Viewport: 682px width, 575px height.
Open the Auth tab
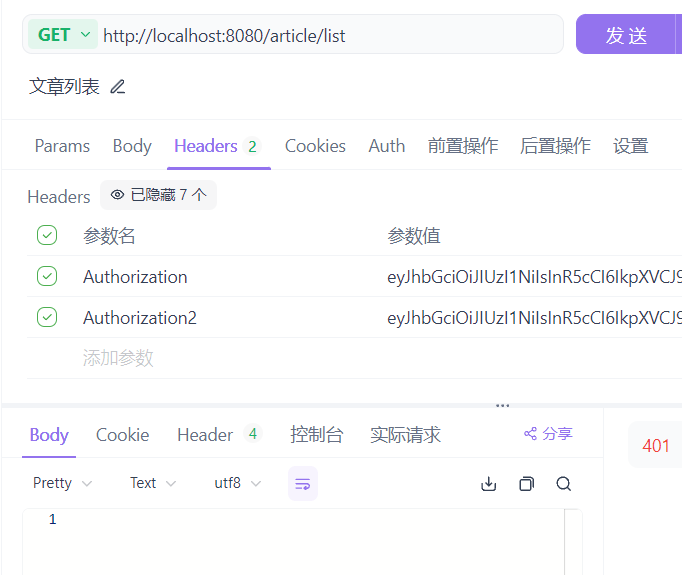coord(387,146)
